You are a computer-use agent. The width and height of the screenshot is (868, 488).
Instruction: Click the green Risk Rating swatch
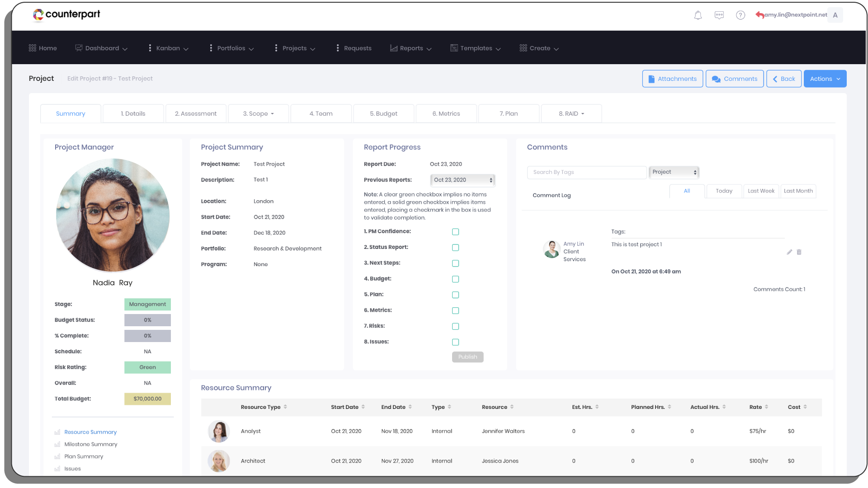pyautogui.click(x=147, y=367)
